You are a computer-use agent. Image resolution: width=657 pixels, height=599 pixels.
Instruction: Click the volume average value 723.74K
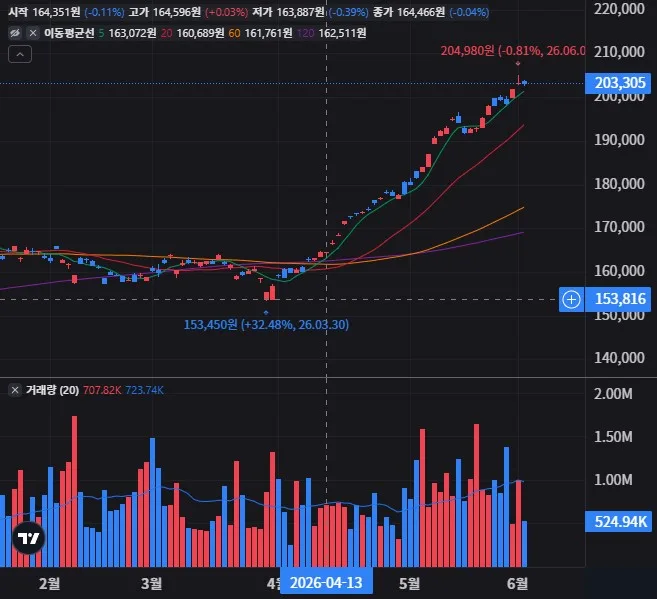click(x=144, y=390)
